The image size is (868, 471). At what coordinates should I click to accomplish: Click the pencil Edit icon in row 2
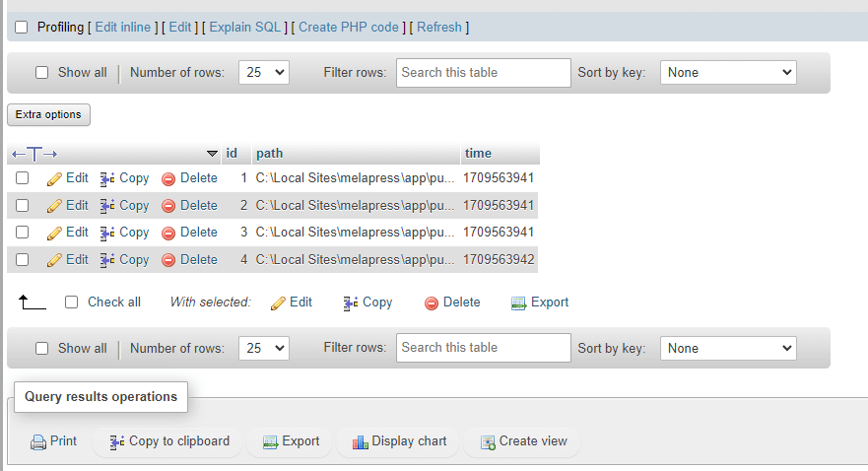[x=54, y=206]
